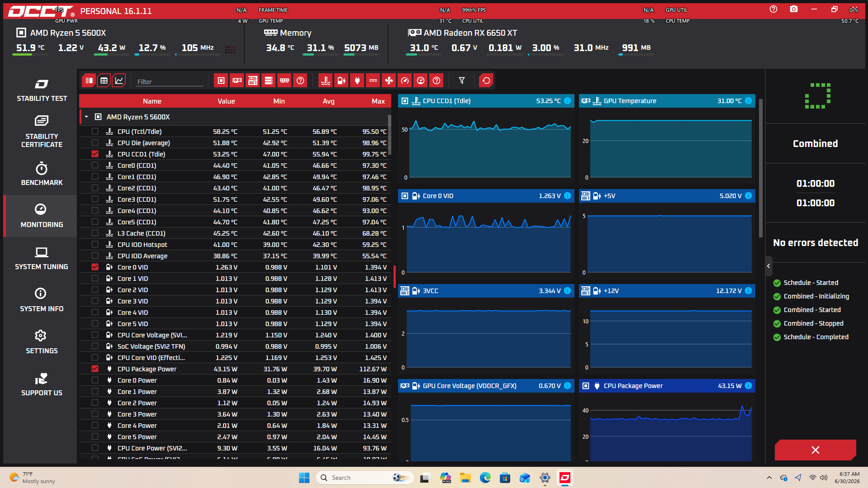Image resolution: width=868 pixels, height=488 pixels.
Task: Reset min, avg and max sensor values
Action: (x=486, y=81)
